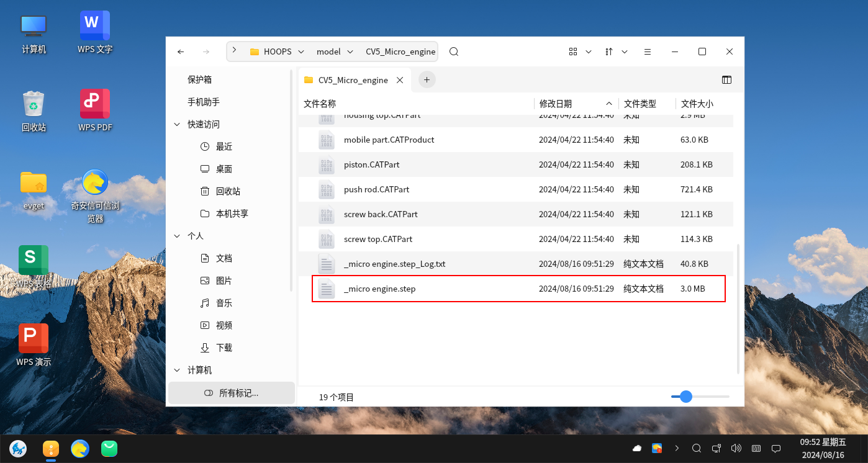Open 本机共享 in sidebar
The image size is (868, 463).
(x=232, y=214)
